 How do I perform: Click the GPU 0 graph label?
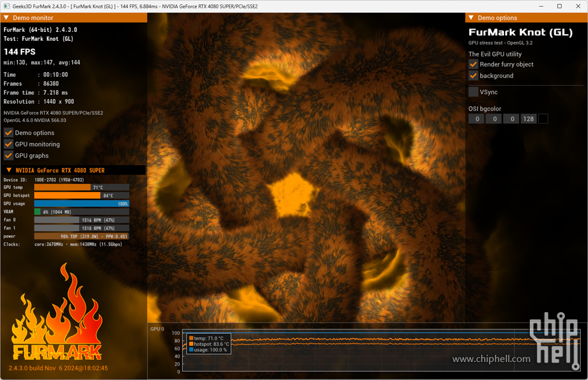pyautogui.click(x=157, y=329)
